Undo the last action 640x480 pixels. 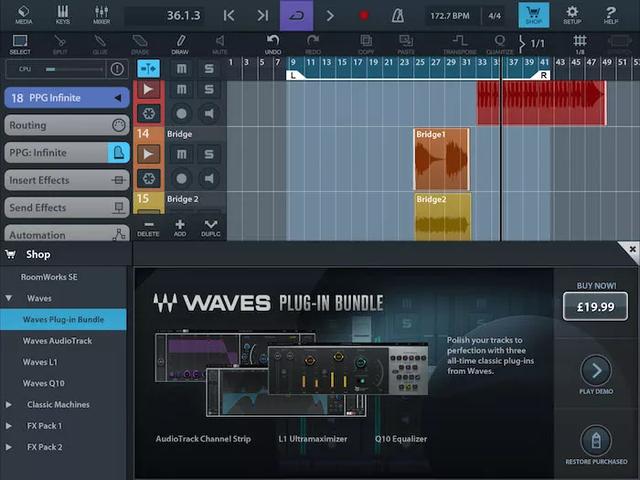pos(273,44)
